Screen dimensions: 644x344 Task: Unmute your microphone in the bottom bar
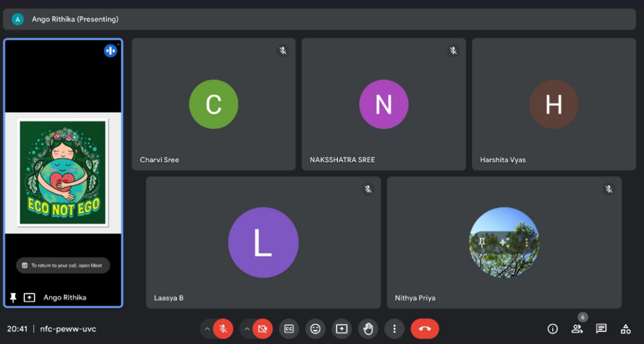click(222, 328)
